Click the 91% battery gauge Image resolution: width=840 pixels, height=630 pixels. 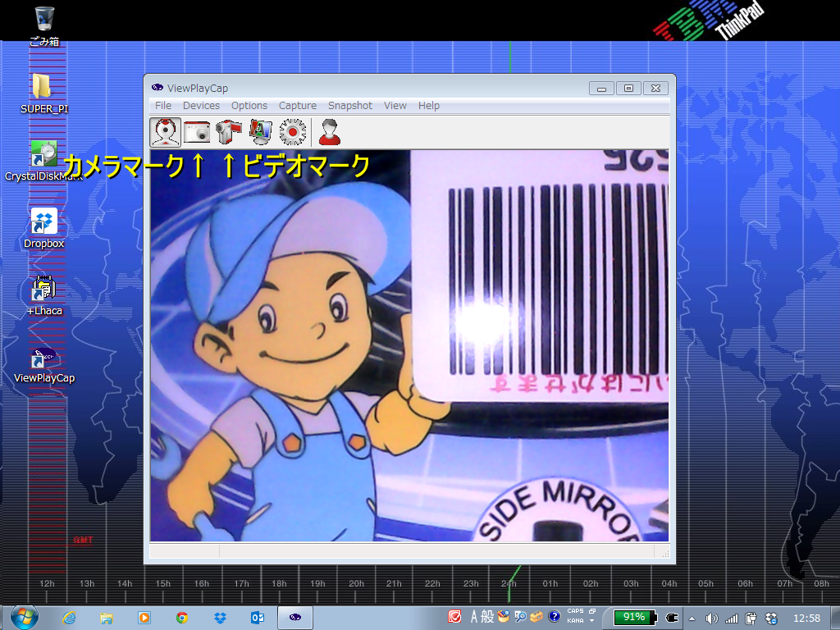click(x=635, y=618)
